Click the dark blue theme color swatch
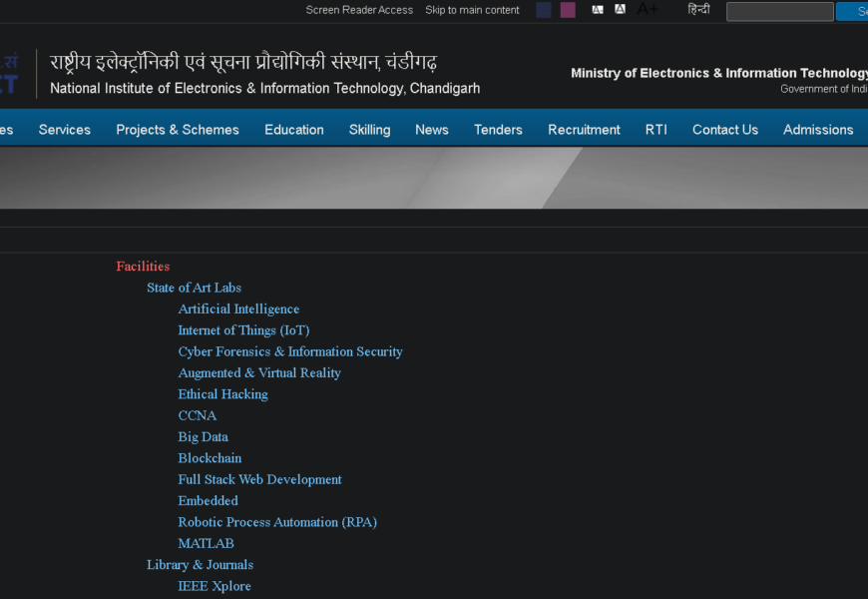The width and height of the screenshot is (868, 599). click(543, 10)
